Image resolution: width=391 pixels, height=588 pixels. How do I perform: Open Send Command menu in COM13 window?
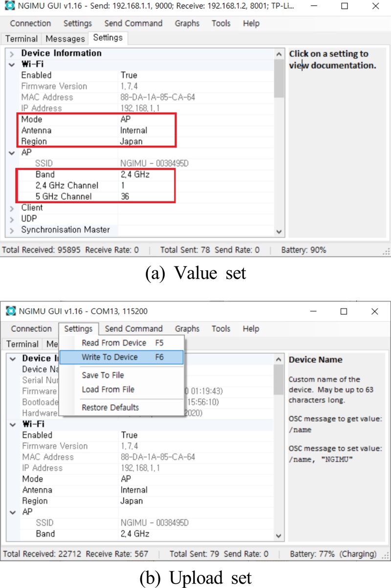(133, 329)
